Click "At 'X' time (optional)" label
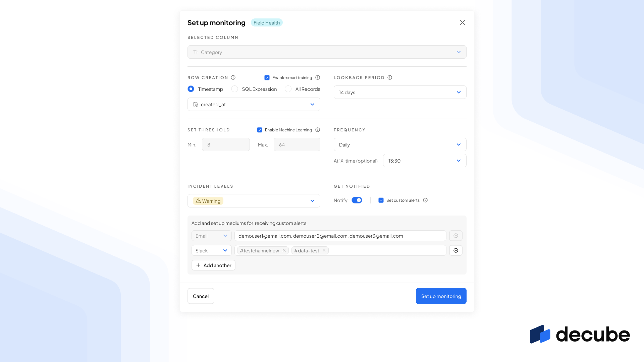This screenshot has width=644, height=362. pyautogui.click(x=356, y=161)
